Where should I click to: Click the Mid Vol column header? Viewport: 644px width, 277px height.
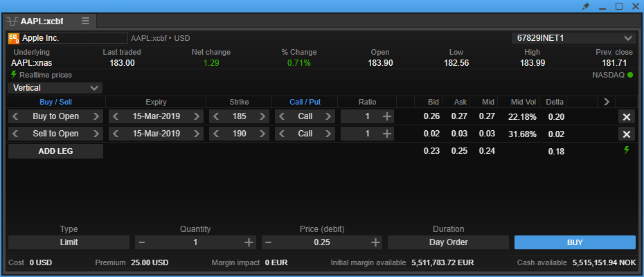523,102
